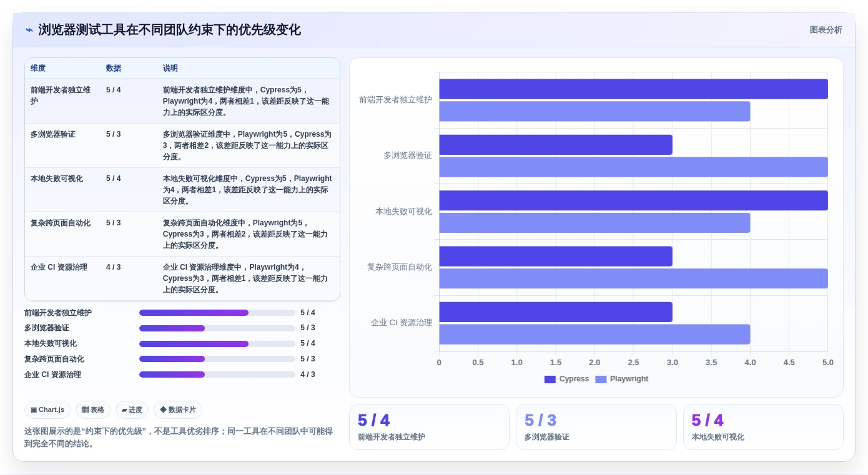This screenshot has height=475, width=868.
Task: Click the 2.5 x-axis tick label
Action: tap(633, 363)
